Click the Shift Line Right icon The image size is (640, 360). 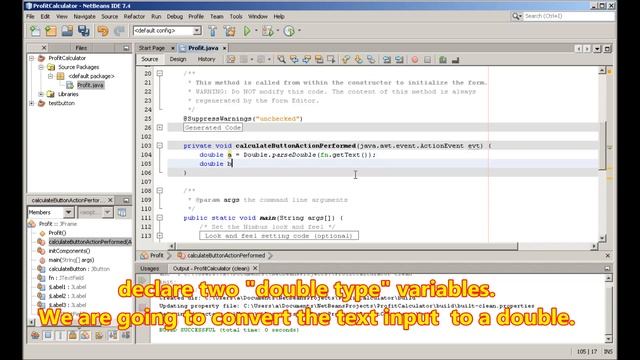tap(399, 60)
